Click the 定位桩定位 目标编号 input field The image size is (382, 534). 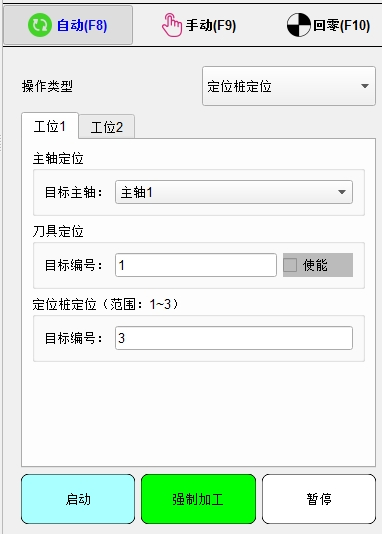point(234,338)
